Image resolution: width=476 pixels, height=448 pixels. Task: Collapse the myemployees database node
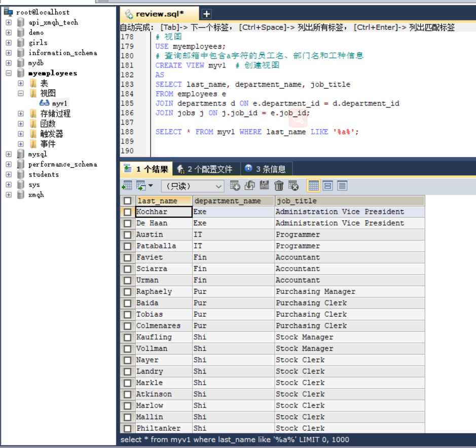point(9,73)
